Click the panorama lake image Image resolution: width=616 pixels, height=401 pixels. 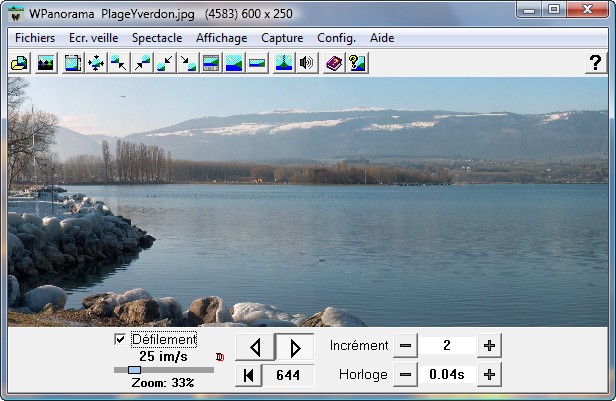click(x=308, y=202)
